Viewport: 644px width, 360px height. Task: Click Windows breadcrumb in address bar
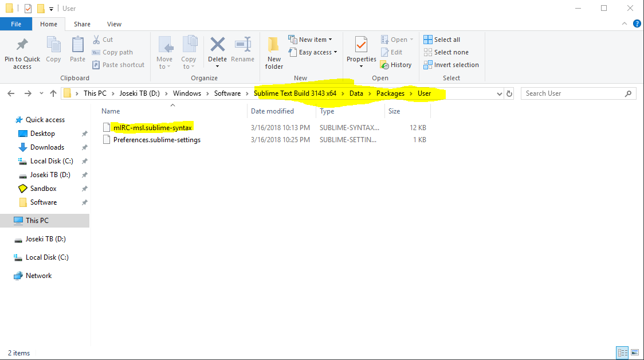(x=187, y=93)
